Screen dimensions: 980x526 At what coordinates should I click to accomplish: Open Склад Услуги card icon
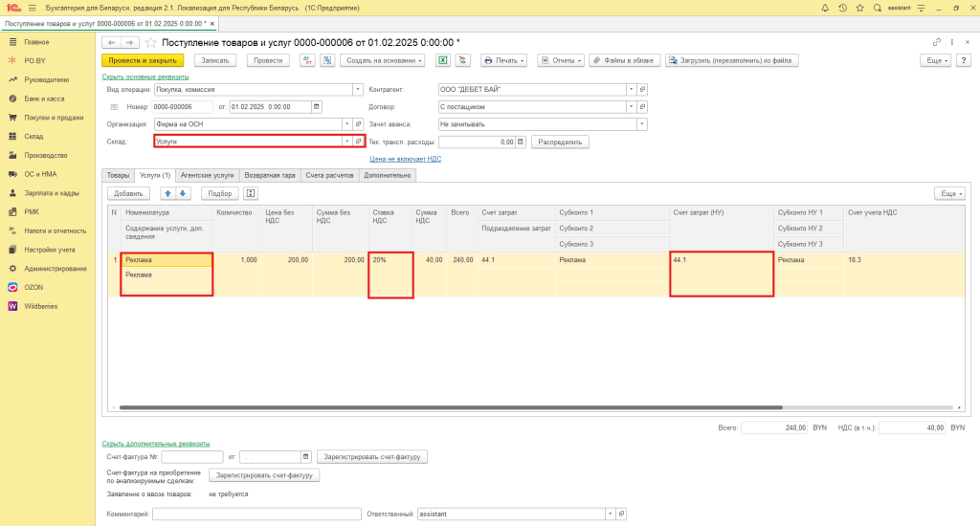tap(358, 142)
